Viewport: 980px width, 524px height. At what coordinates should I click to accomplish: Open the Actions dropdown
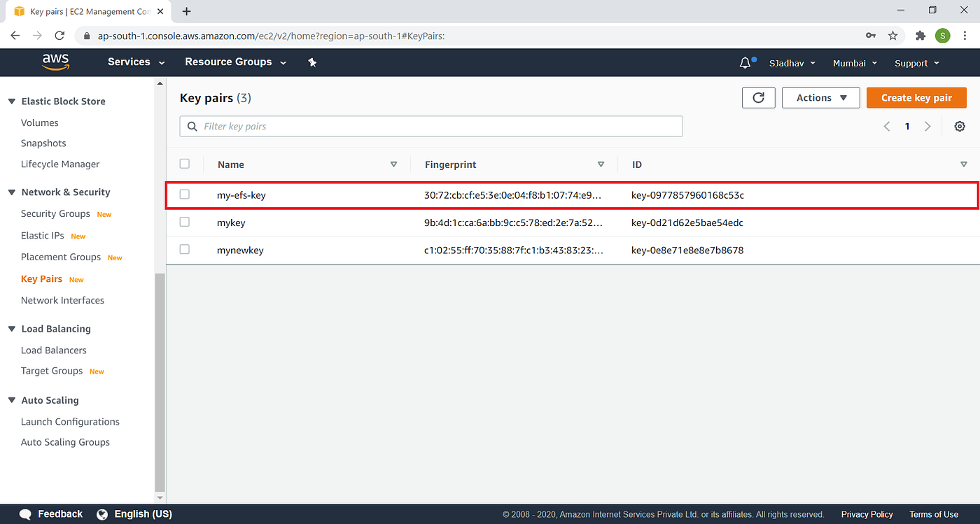pos(820,97)
